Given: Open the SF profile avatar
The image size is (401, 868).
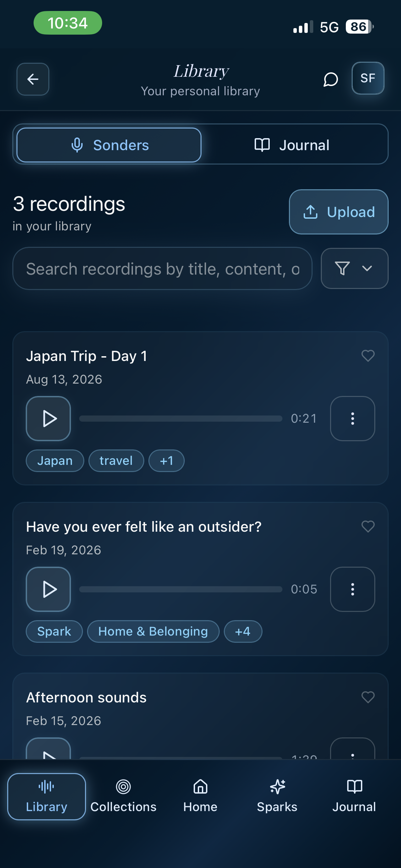Looking at the screenshot, I should 368,78.
